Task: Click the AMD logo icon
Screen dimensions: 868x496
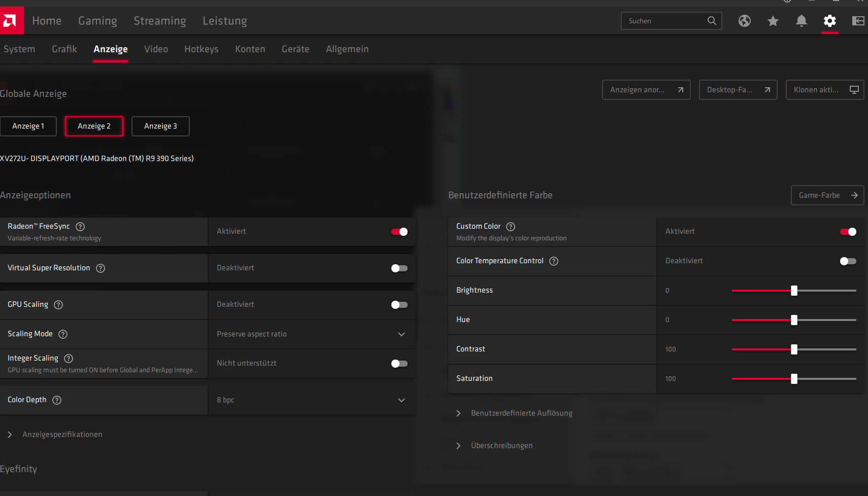Action: point(11,20)
